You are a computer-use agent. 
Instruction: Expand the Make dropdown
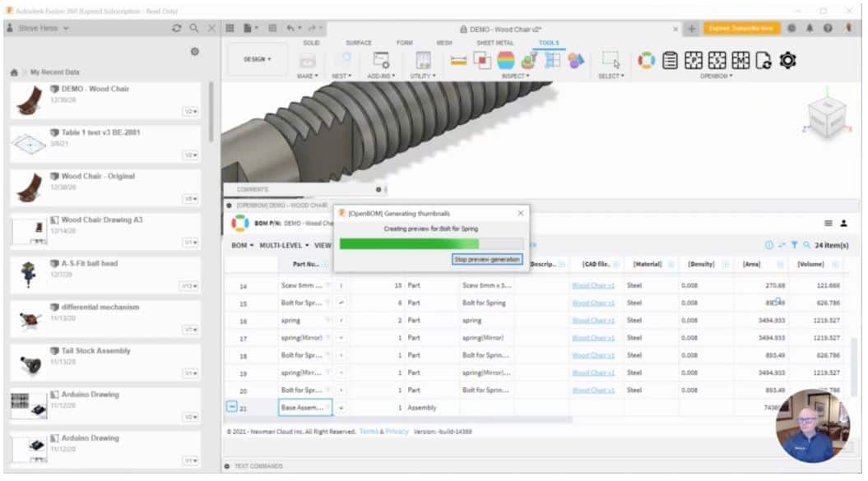click(307, 76)
